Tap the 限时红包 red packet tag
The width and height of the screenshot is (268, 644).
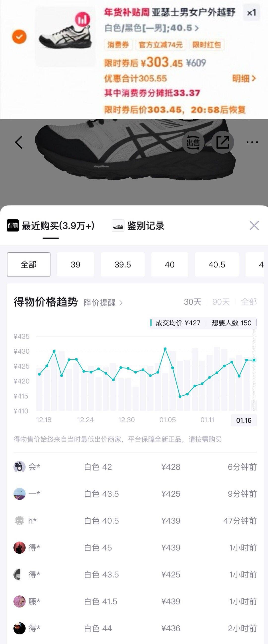(x=206, y=45)
